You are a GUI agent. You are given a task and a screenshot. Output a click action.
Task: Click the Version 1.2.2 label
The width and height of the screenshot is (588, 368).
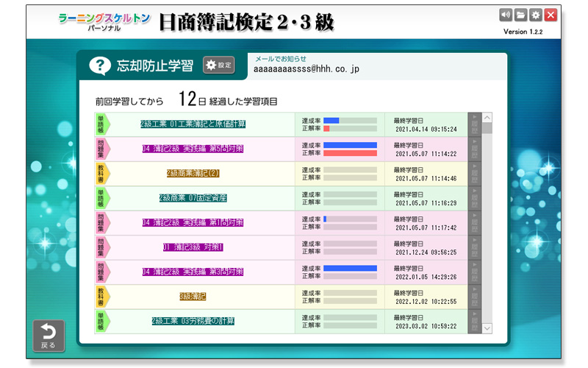coord(523,32)
